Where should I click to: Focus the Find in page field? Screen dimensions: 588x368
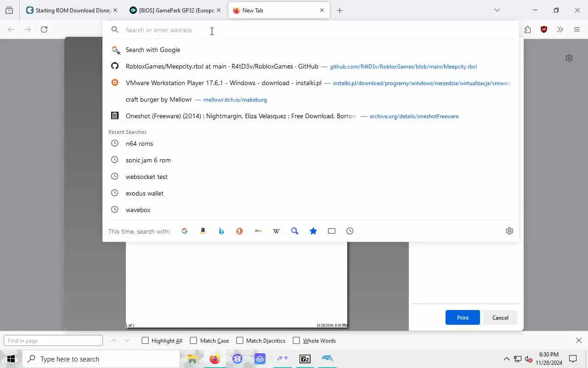(53, 340)
